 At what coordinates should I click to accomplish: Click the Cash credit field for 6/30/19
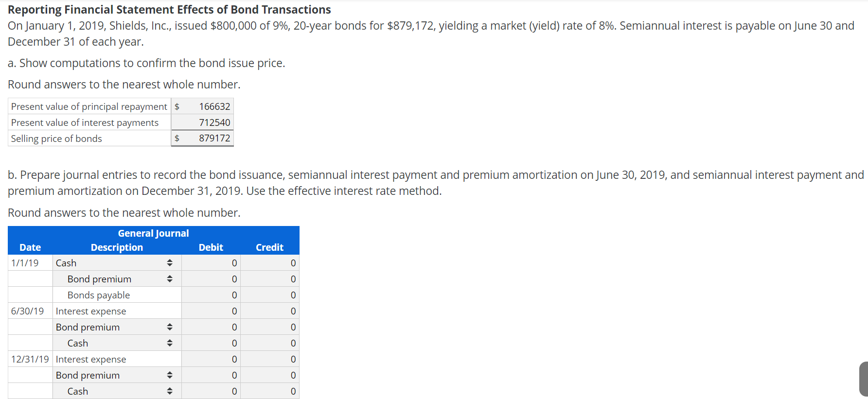tap(270, 343)
